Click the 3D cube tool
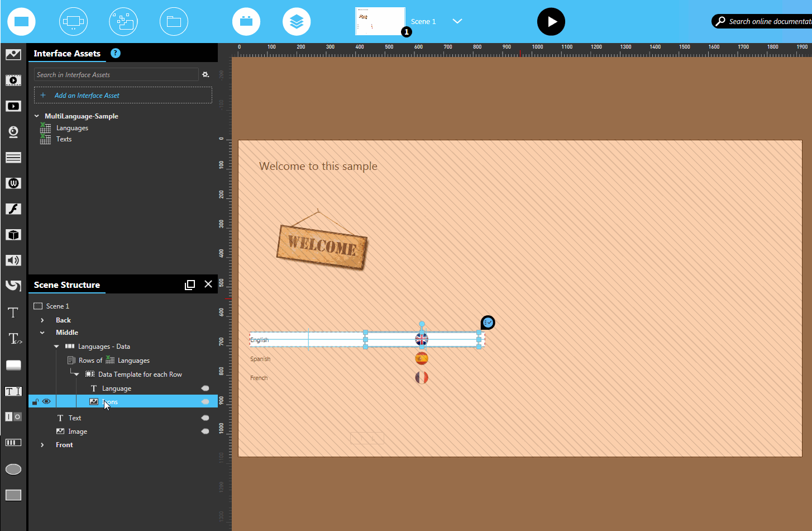The image size is (812, 531). [x=13, y=234]
